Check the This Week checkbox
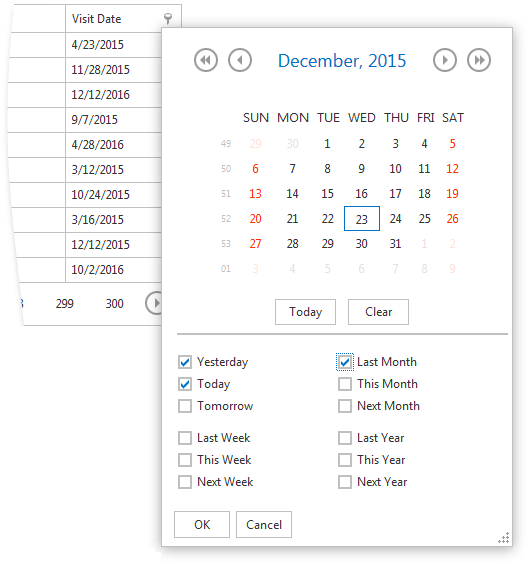 [185, 460]
